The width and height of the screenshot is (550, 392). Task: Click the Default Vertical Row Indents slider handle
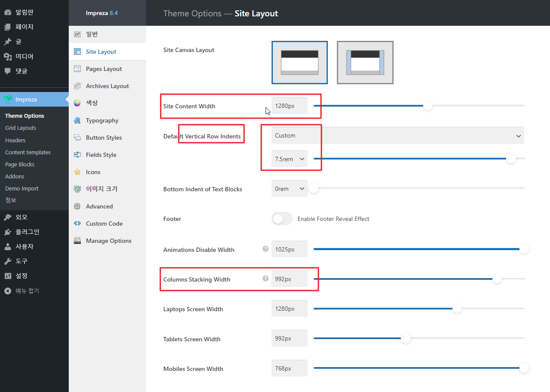pos(511,159)
